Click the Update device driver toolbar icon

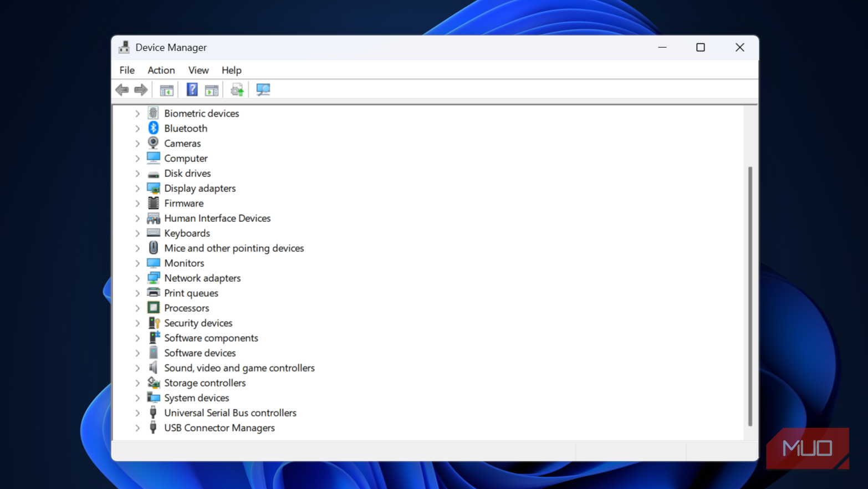[x=237, y=90]
